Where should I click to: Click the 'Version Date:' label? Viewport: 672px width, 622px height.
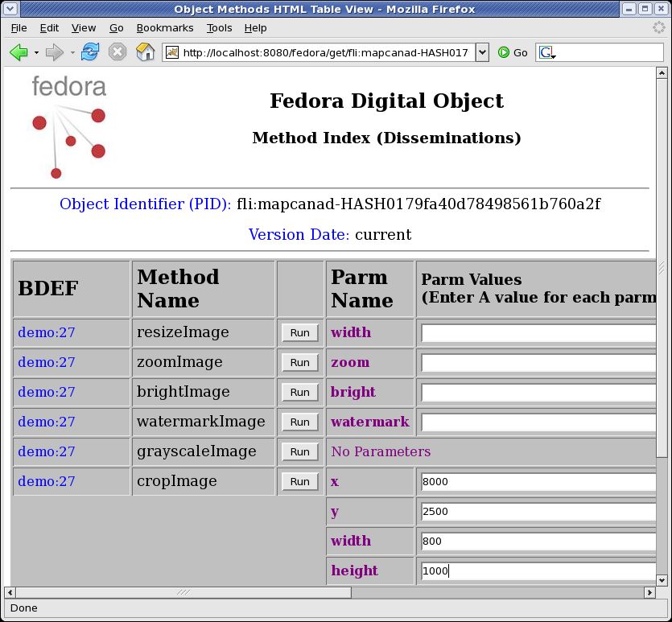click(299, 234)
